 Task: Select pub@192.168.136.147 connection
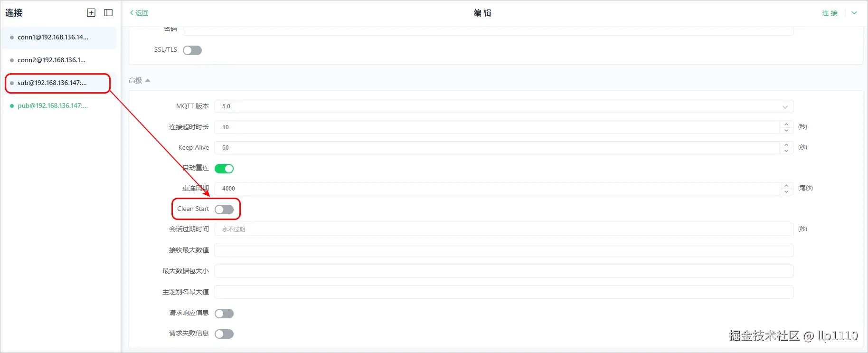pos(59,106)
